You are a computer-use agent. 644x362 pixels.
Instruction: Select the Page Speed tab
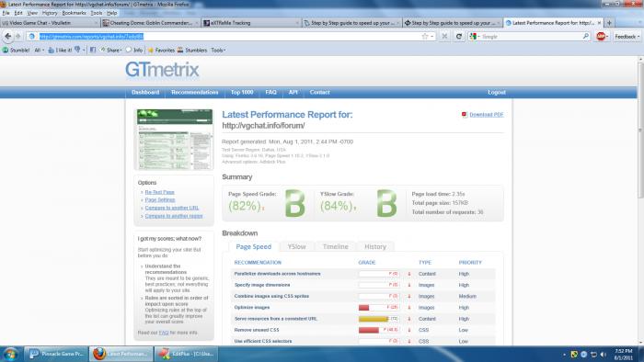[253, 247]
